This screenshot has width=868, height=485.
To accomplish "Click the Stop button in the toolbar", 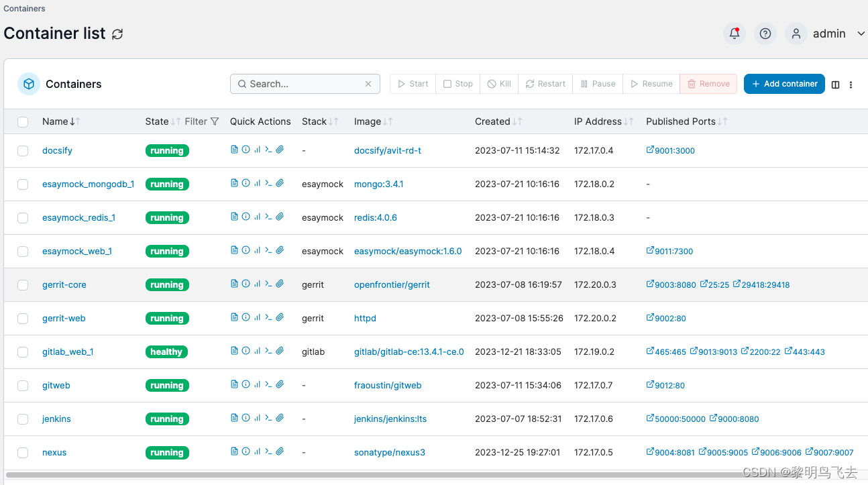I will 458,84.
